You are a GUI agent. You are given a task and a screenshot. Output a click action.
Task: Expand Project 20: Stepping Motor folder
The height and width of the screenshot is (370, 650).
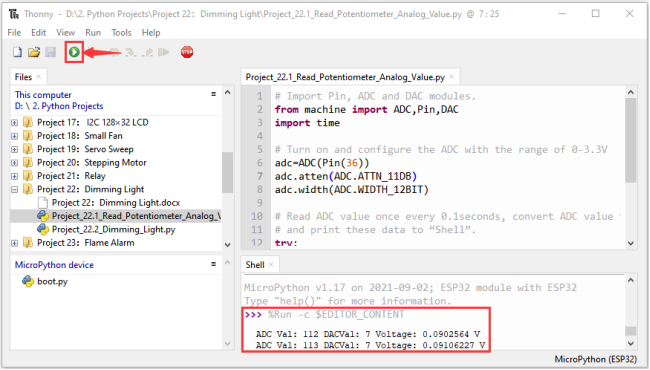(15, 163)
